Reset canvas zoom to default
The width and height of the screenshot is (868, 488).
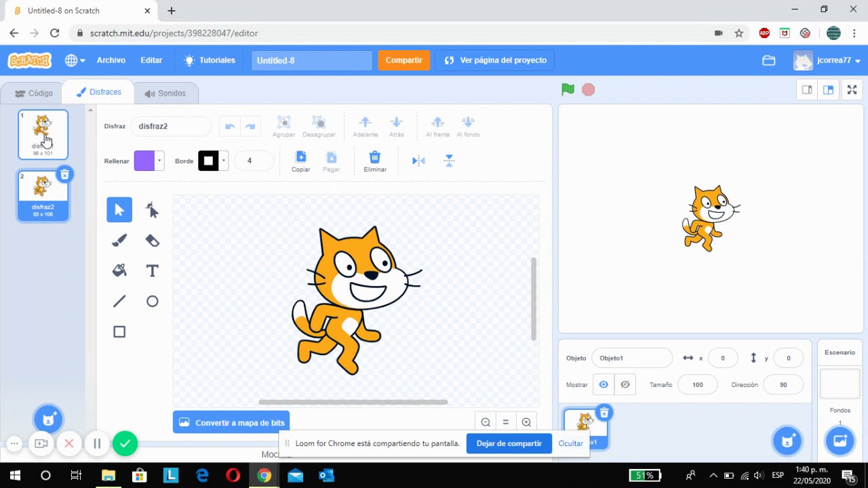click(x=505, y=422)
